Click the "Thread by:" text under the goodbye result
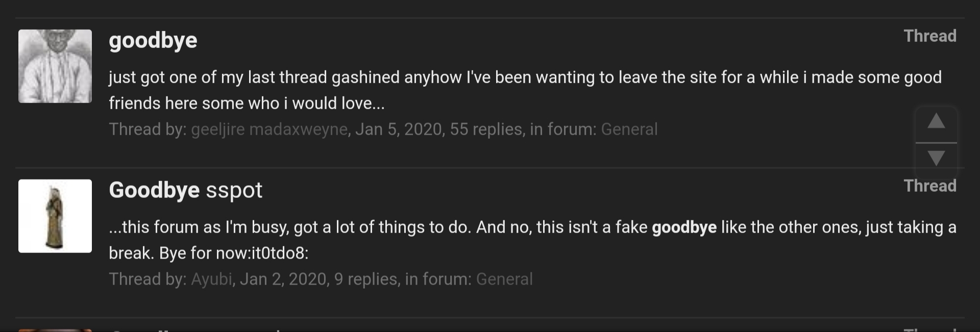Screen dimensions: 980x332 coord(148,129)
